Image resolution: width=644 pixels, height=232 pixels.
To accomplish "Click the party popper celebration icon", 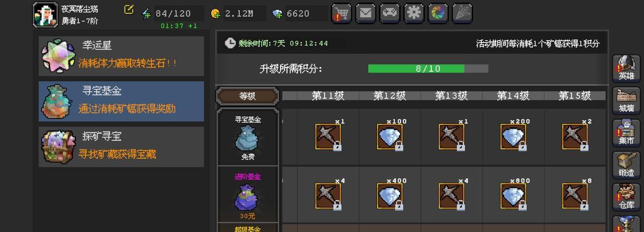I will pyautogui.click(x=463, y=13).
